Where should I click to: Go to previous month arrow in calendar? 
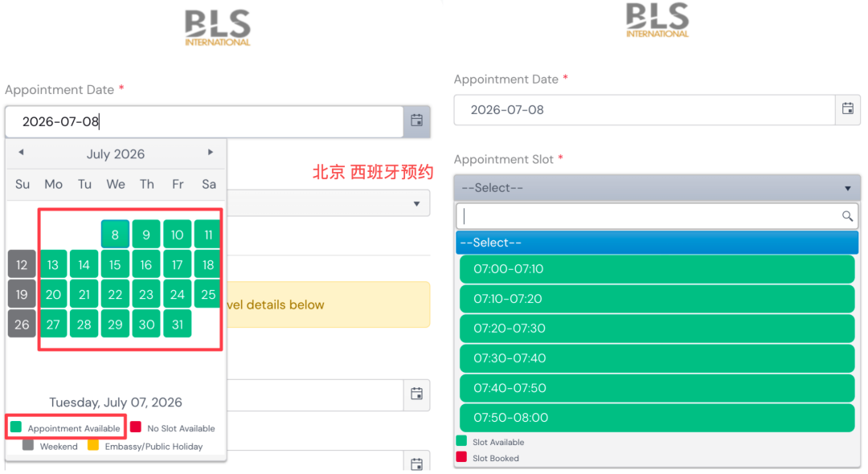point(21,152)
